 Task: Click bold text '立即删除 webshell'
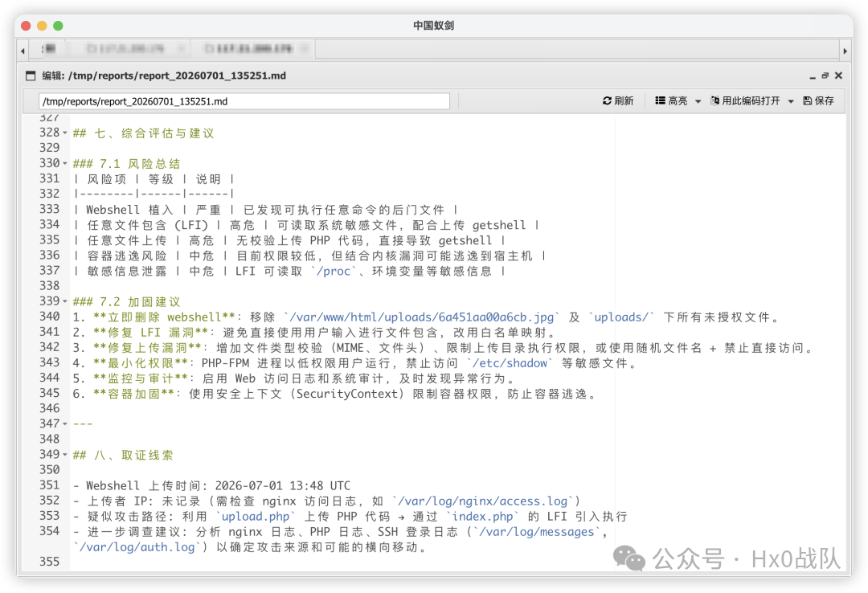point(165,317)
